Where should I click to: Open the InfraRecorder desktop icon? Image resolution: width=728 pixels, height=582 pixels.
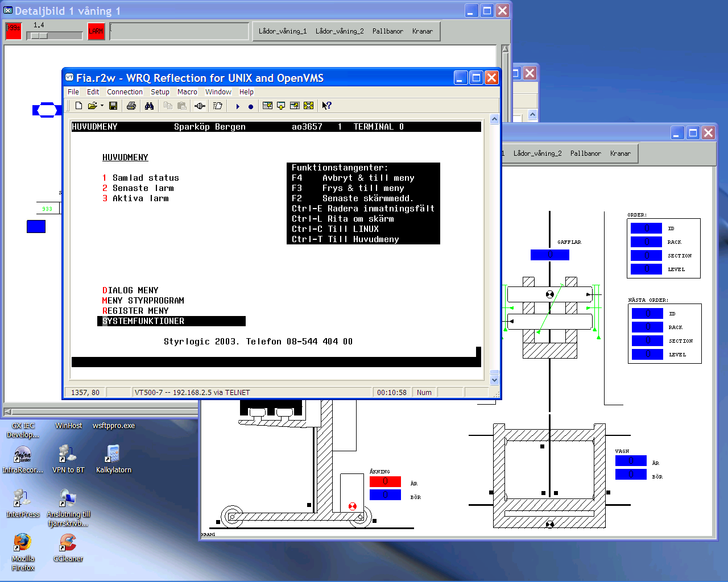tap(23, 459)
